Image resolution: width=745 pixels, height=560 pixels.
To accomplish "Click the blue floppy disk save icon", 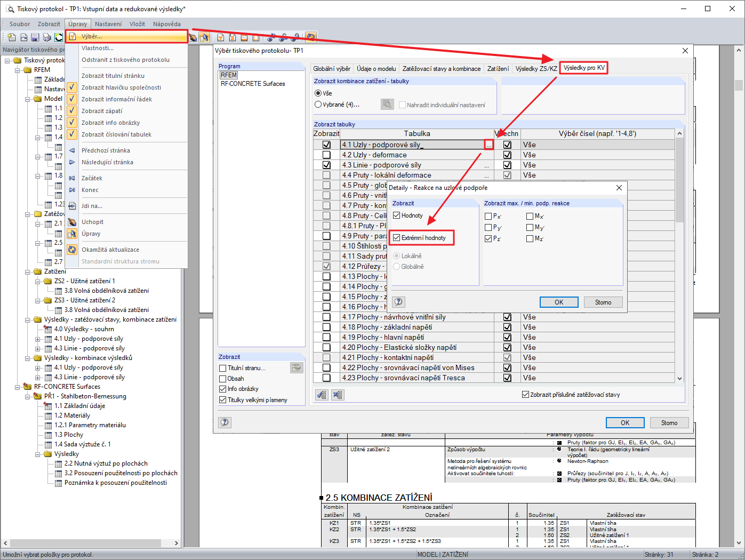I will [35, 37].
